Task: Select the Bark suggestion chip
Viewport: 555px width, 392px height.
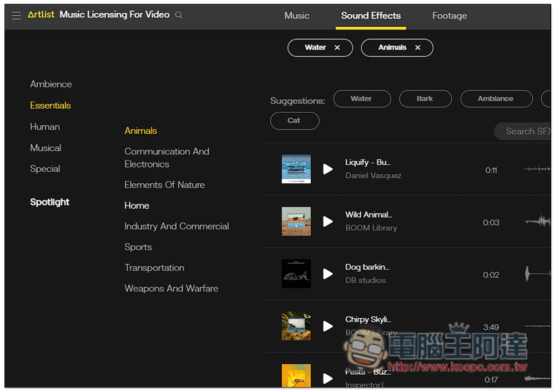Action: [x=425, y=99]
